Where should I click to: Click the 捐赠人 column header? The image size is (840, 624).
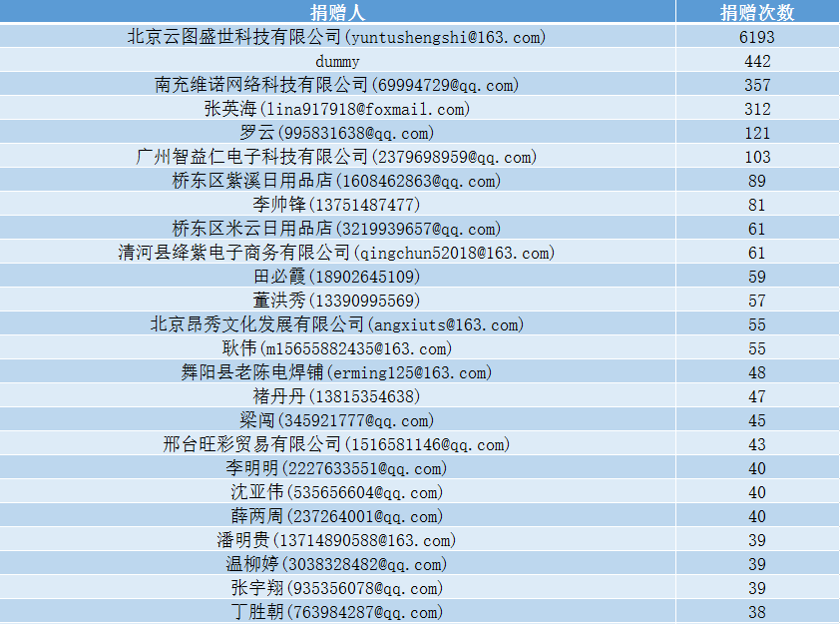tap(337, 12)
